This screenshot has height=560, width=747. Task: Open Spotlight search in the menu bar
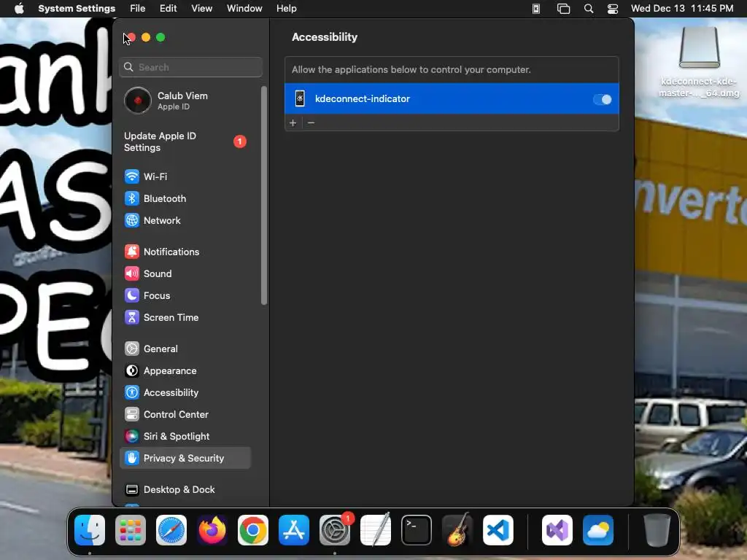coord(589,9)
